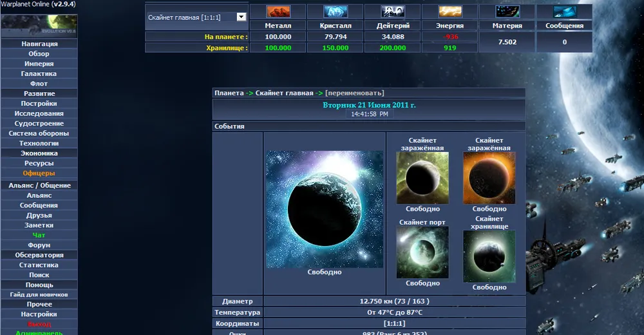Screen dimensions: 644x335
Task: Open the Сообщения icon in top bar
Action: coord(564,12)
